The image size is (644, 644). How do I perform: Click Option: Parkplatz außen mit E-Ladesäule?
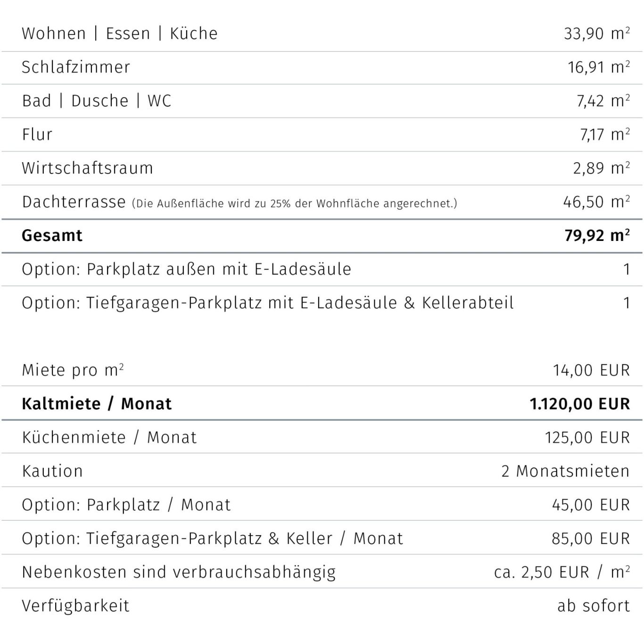(187, 269)
